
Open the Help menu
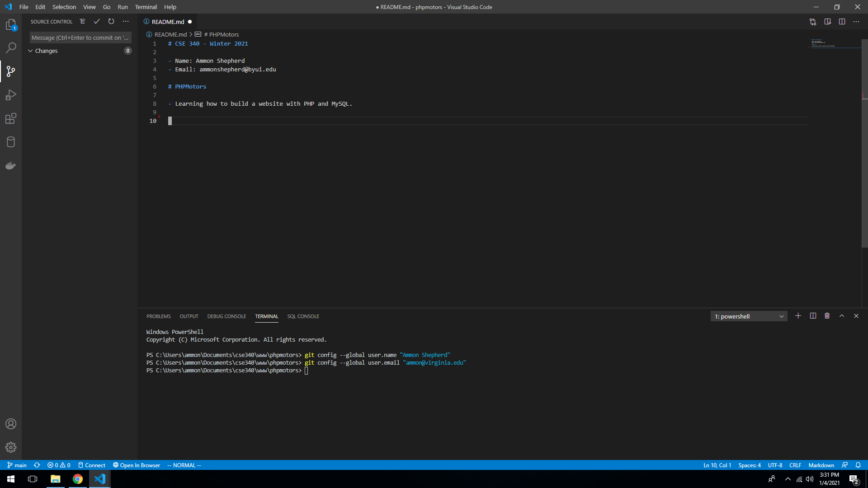170,7
